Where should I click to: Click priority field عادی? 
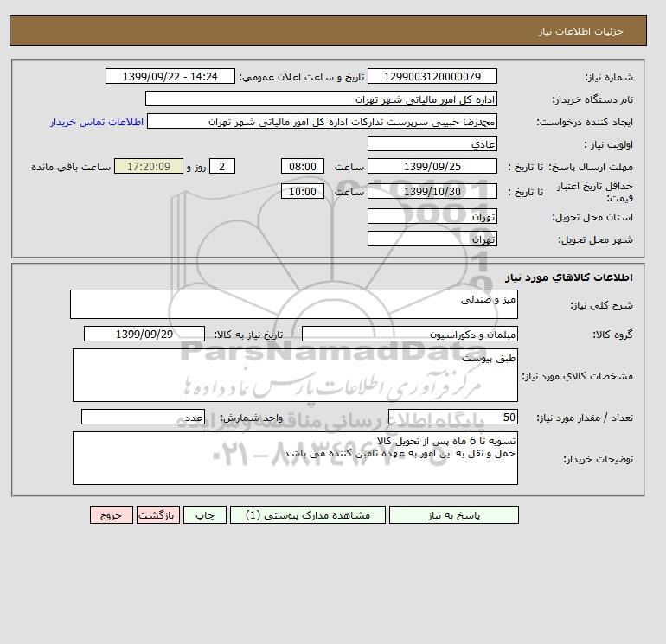(x=432, y=143)
